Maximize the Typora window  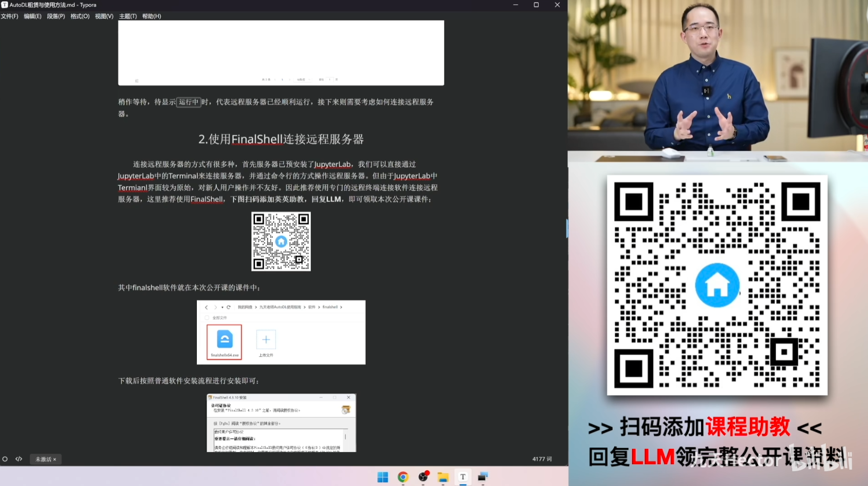pos(536,5)
